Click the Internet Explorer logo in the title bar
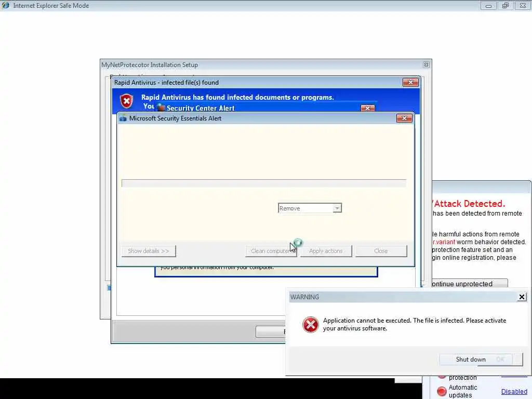The width and height of the screenshot is (532, 399). [x=5, y=5]
